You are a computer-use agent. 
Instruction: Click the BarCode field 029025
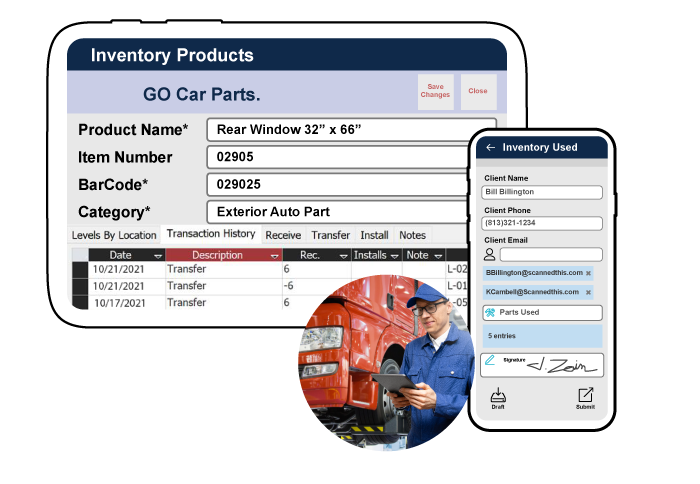(339, 184)
